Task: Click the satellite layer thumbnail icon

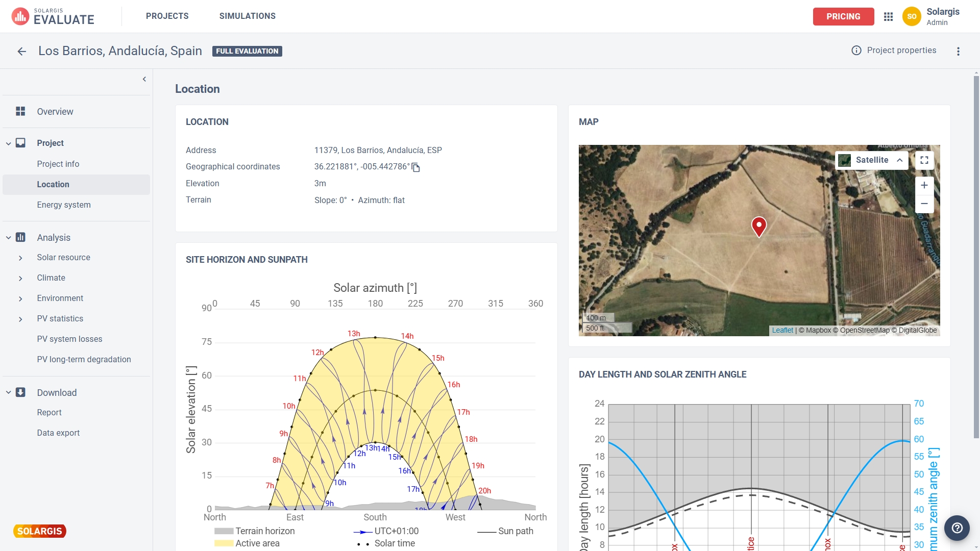Action: 845,160
